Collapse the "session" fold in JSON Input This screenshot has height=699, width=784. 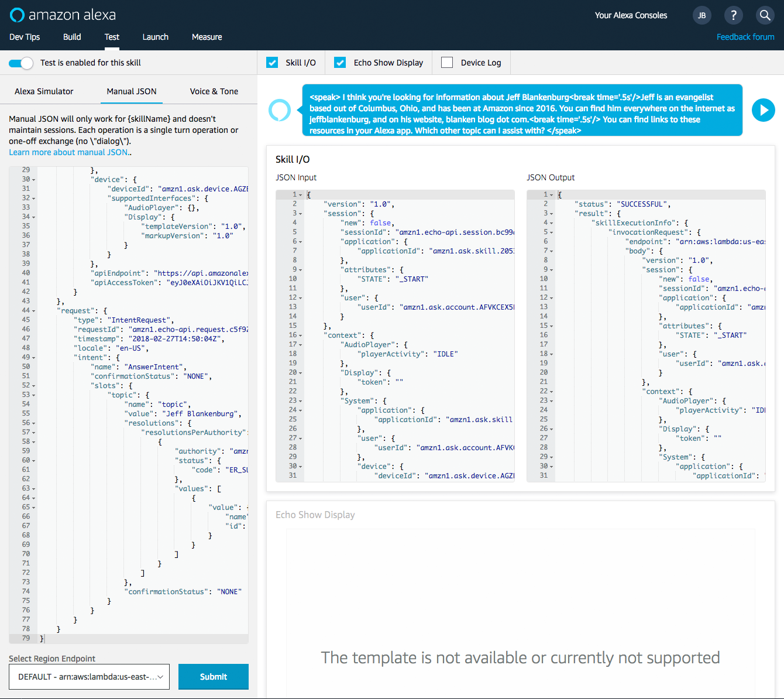click(301, 214)
